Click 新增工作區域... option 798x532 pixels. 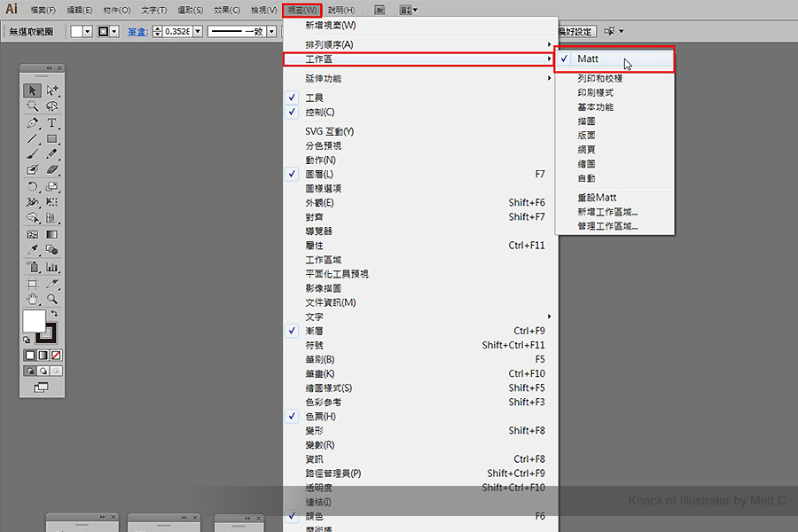(607, 212)
